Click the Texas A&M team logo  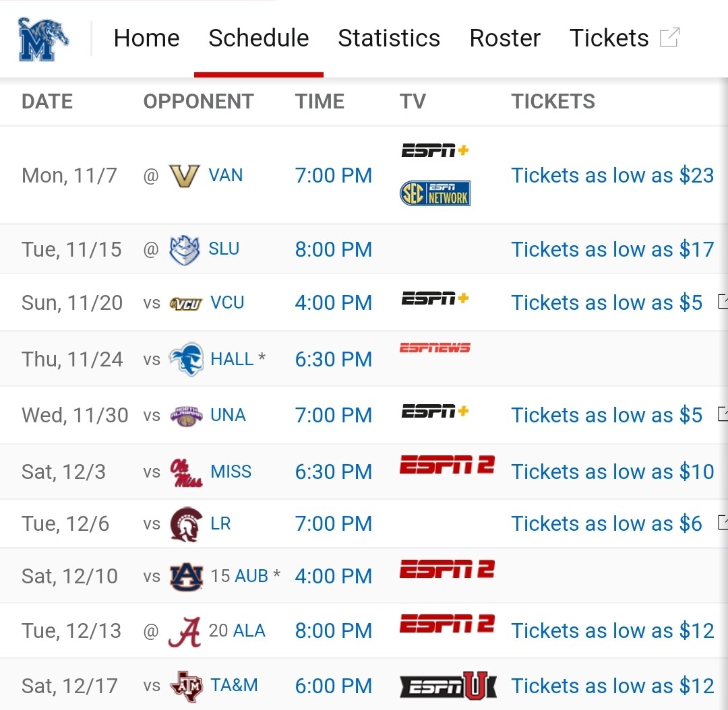click(186, 686)
